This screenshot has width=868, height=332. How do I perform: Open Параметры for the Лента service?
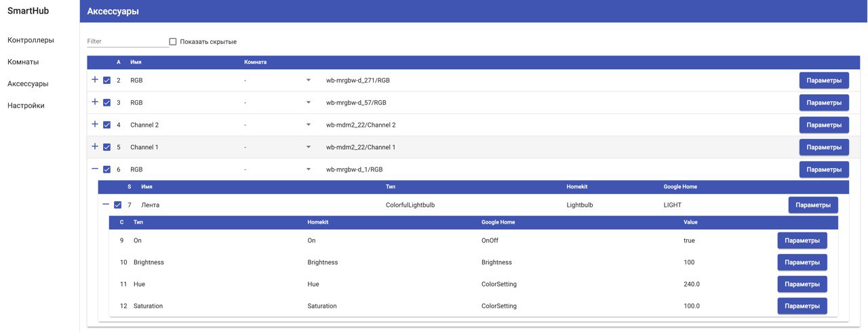813,205
